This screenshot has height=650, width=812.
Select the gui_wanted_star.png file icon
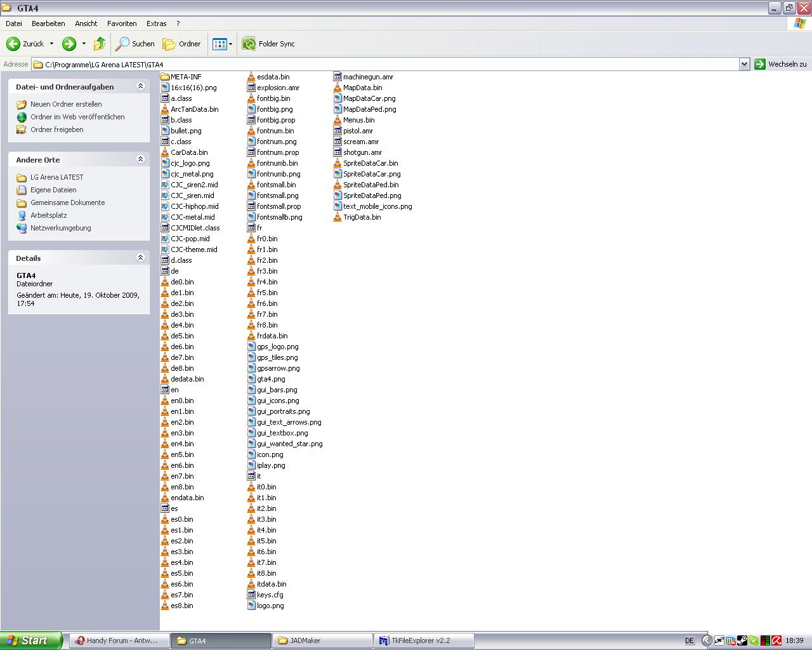tap(251, 444)
